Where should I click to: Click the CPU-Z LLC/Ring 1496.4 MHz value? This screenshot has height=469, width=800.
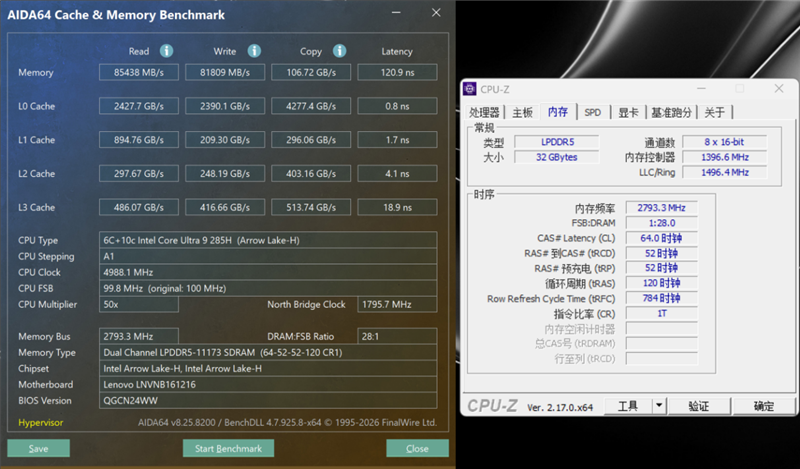coord(724,172)
